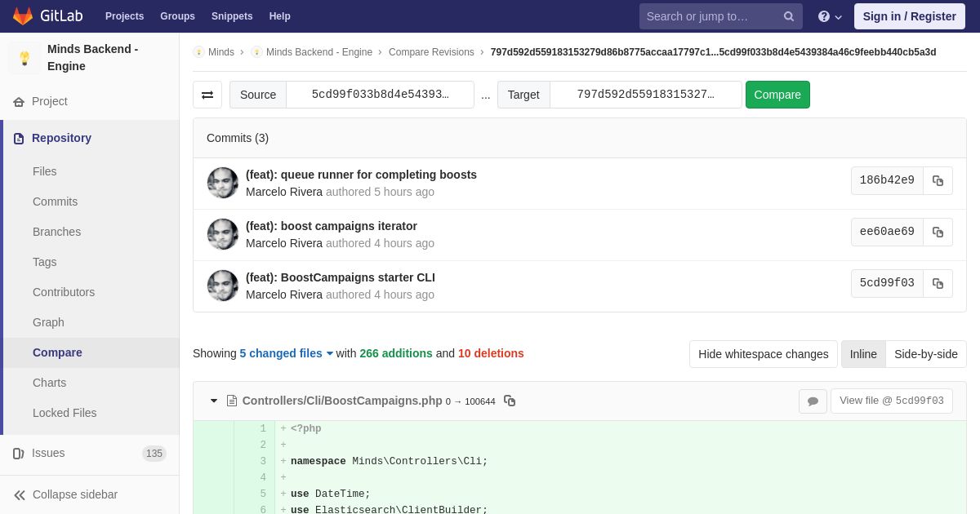Screen dimensions: 980x514
Task: Click the Minds Backend Engine lightbulb avatar
Action: tap(24, 58)
